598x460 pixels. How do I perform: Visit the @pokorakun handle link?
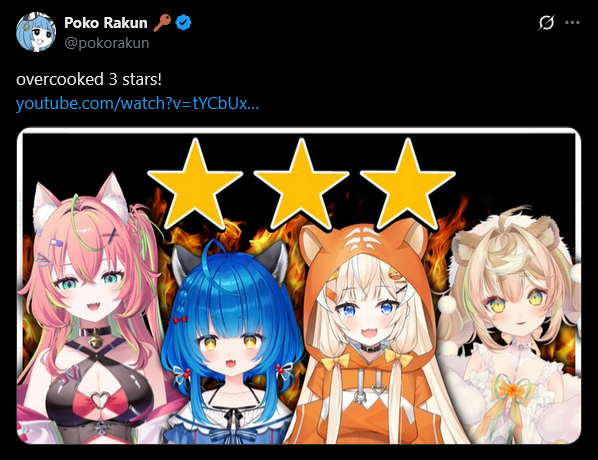click(x=107, y=43)
